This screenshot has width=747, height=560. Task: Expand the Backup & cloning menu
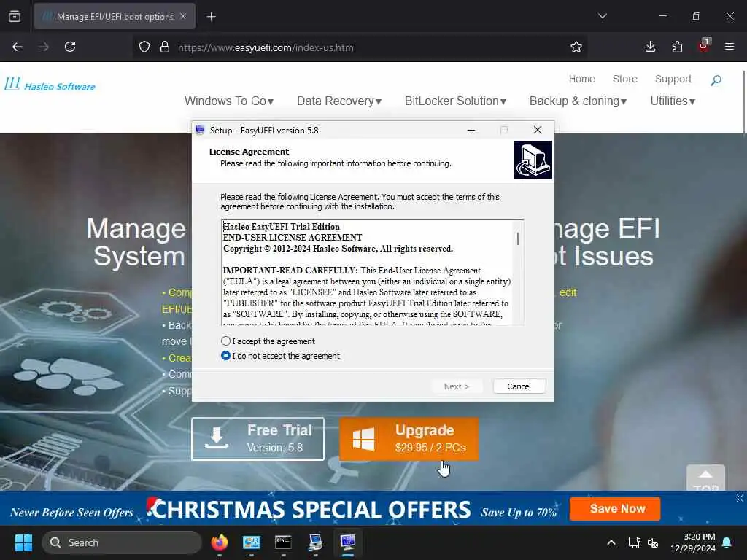[578, 101]
